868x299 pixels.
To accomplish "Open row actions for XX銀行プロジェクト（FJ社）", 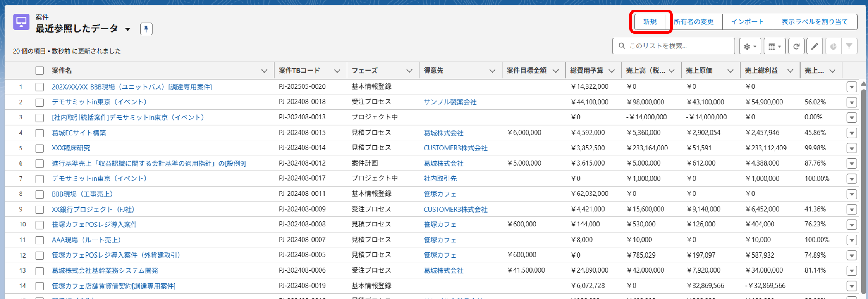I will [851, 210].
